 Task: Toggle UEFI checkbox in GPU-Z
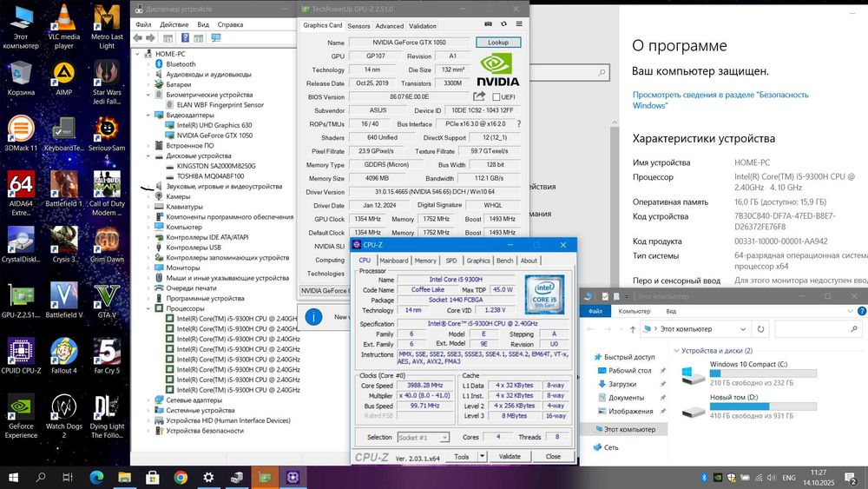[496, 97]
